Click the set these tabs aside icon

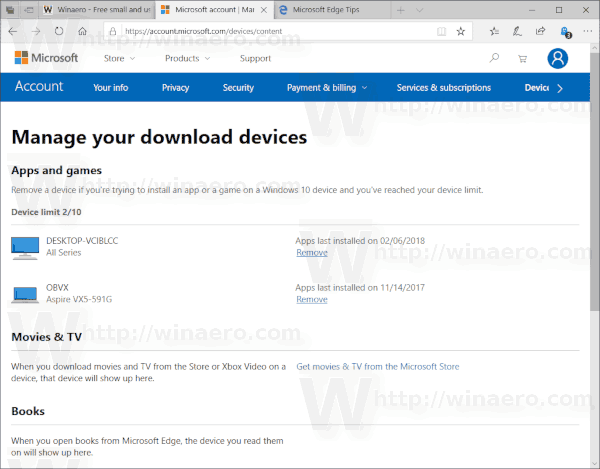[x=29, y=10]
